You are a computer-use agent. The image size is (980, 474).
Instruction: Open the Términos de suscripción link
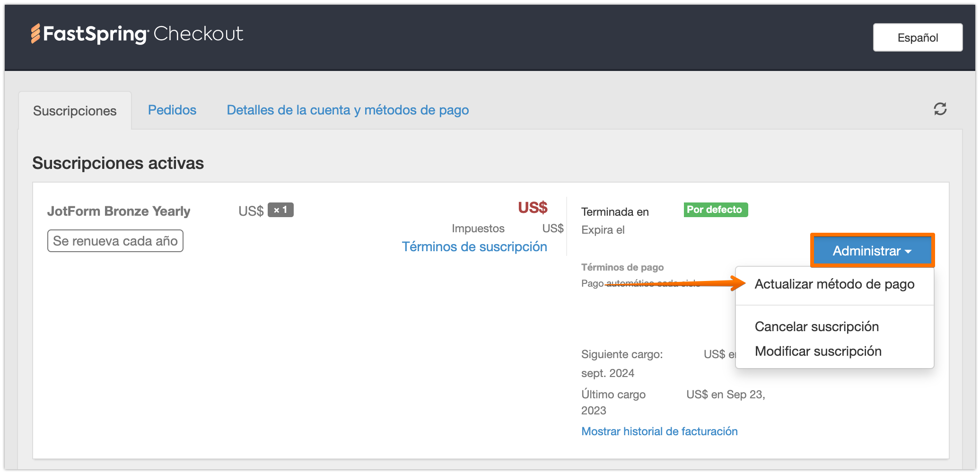coord(474,246)
